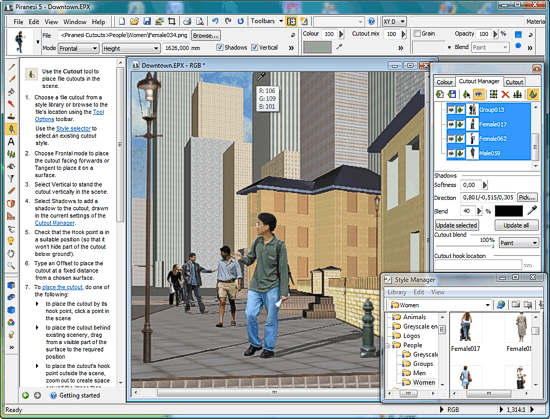Toggle the Vertical checkbox
Viewport: 550px width, 419px height.
(255, 47)
